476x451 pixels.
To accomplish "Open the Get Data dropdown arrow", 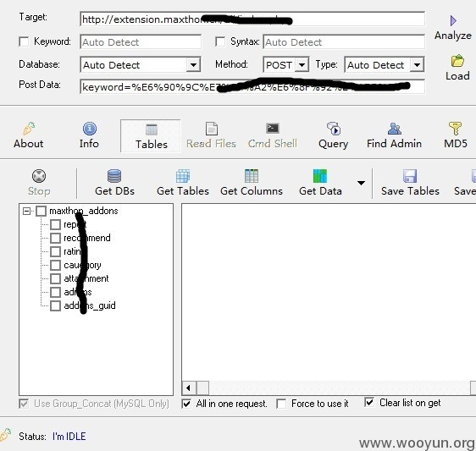I will click(x=361, y=183).
